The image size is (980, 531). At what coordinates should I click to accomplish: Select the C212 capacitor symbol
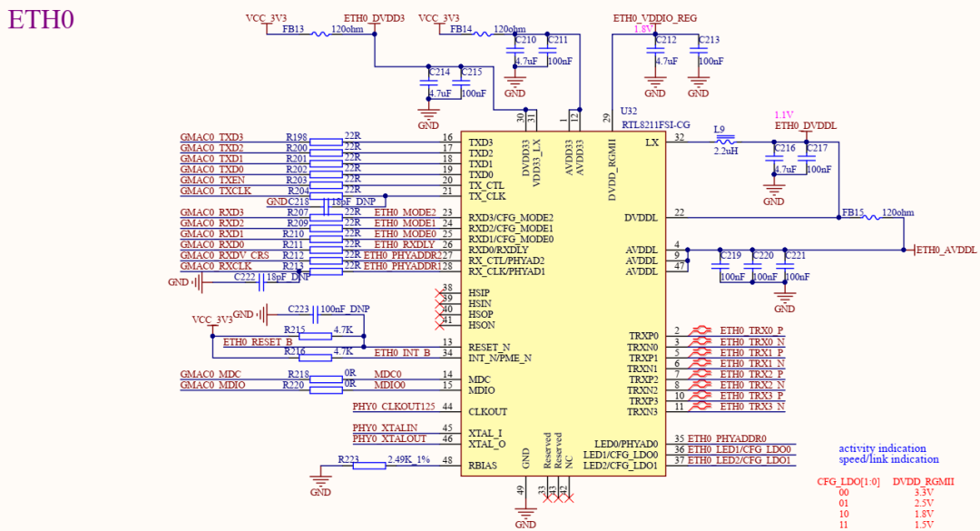(x=655, y=50)
